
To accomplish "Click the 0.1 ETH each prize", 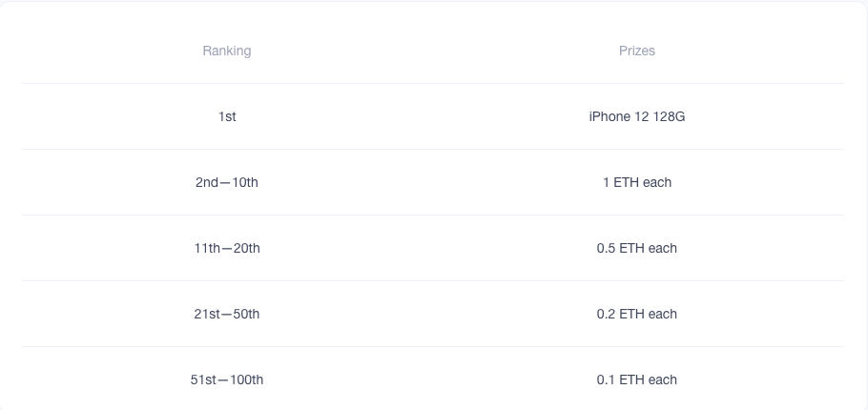I will 637,379.
